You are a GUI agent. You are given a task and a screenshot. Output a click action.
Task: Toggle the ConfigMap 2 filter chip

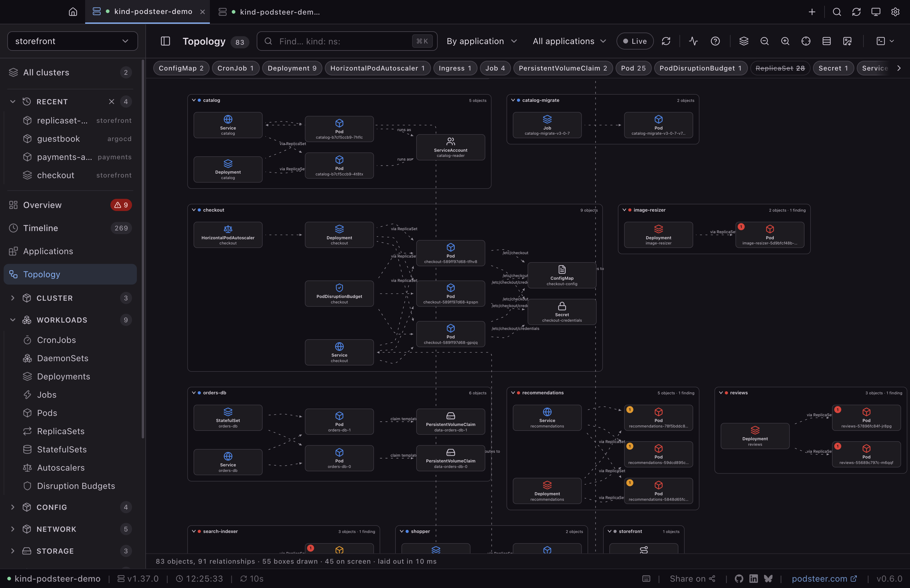[x=181, y=68]
